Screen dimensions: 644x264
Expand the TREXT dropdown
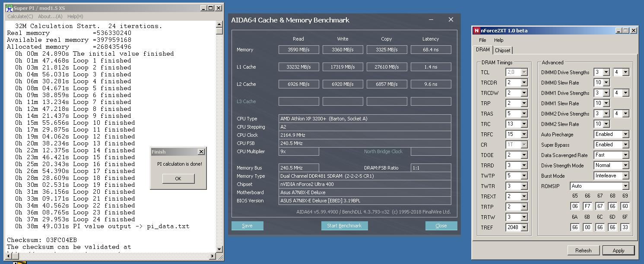click(x=524, y=197)
